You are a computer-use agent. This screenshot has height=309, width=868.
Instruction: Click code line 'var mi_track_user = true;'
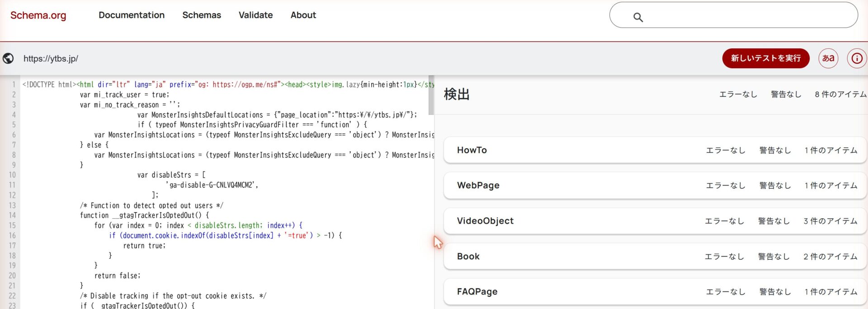(x=125, y=95)
